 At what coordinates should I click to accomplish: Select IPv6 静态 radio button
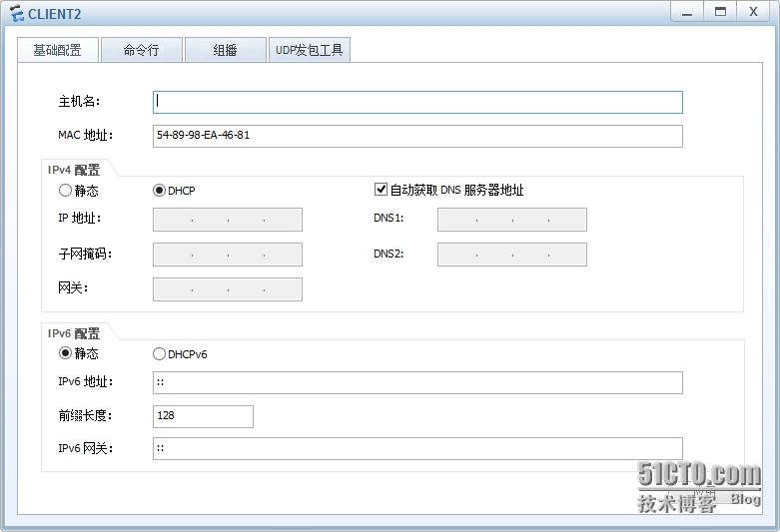(65, 353)
